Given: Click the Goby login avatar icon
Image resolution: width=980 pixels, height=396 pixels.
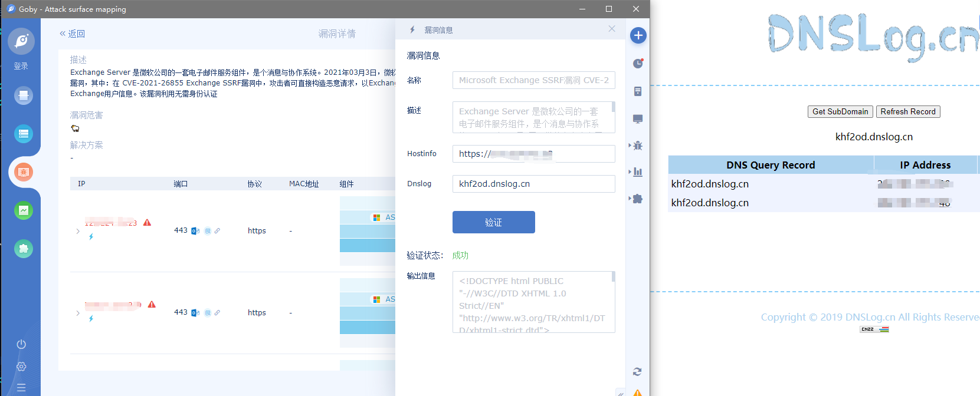Looking at the screenshot, I should (x=21, y=41).
